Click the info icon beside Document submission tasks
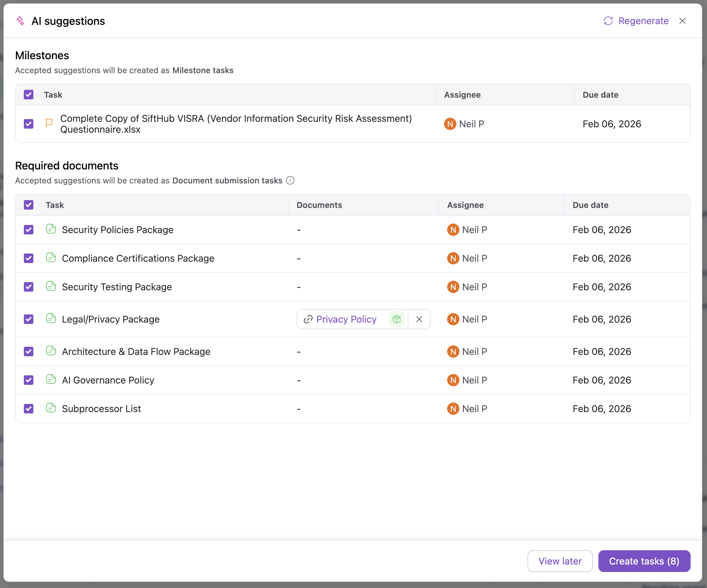 290,180
